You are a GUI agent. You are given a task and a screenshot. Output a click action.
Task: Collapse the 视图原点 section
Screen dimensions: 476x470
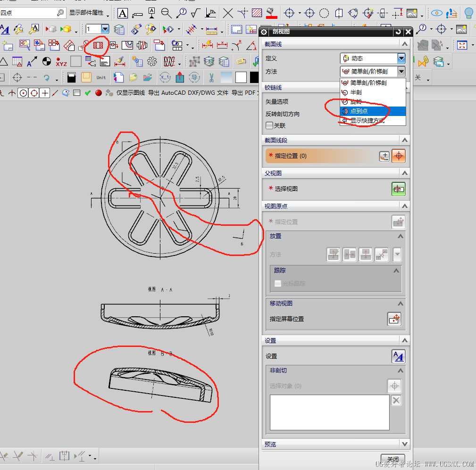point(405,206)
